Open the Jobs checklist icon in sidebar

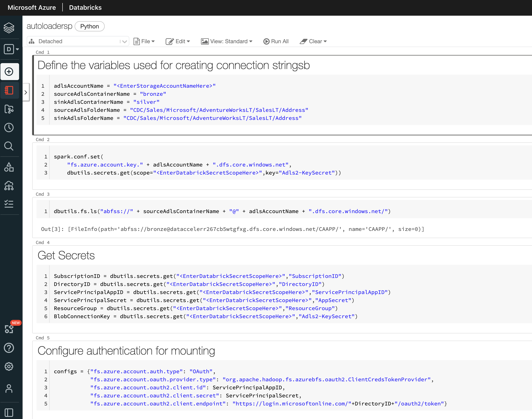coord(9,204)
